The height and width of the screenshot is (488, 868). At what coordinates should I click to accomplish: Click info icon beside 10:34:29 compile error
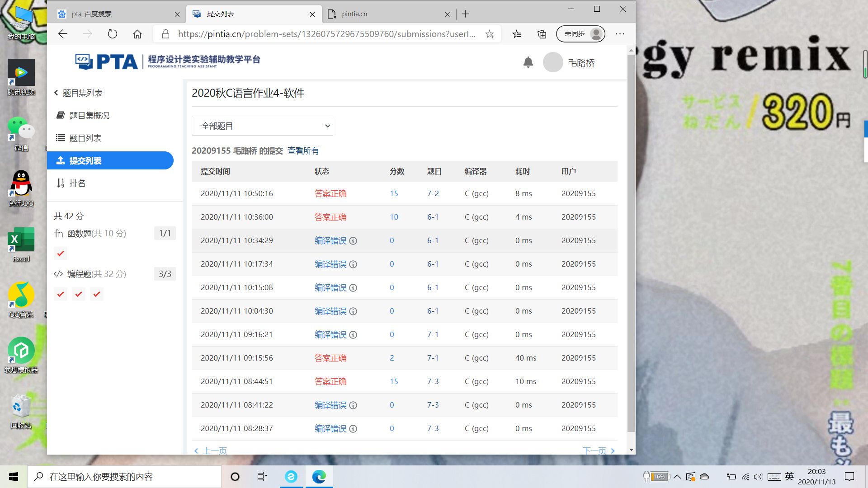354,241
